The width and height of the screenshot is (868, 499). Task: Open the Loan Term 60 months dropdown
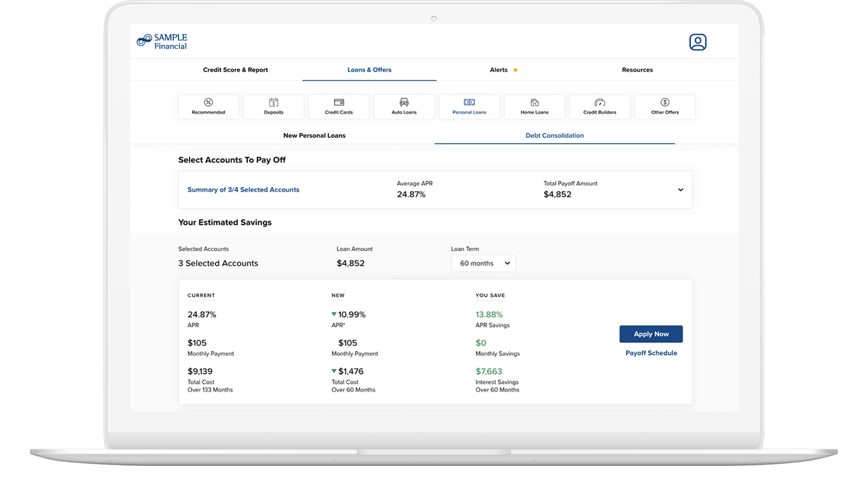click(x=484, y=263)
